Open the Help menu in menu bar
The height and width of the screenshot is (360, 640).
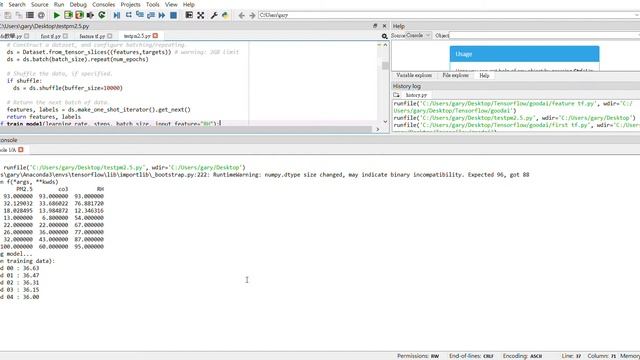pyautogui.click(x=189, y=4)
